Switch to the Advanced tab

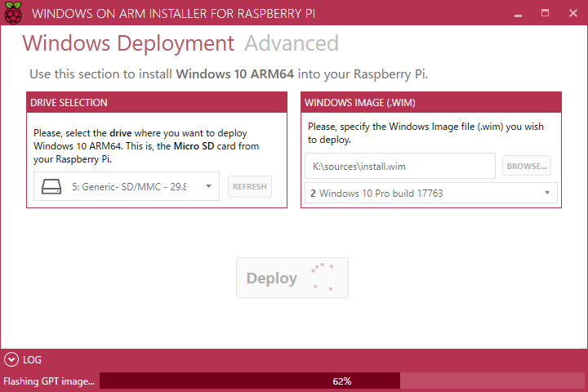pyautogui.click(x=292, y=43)
